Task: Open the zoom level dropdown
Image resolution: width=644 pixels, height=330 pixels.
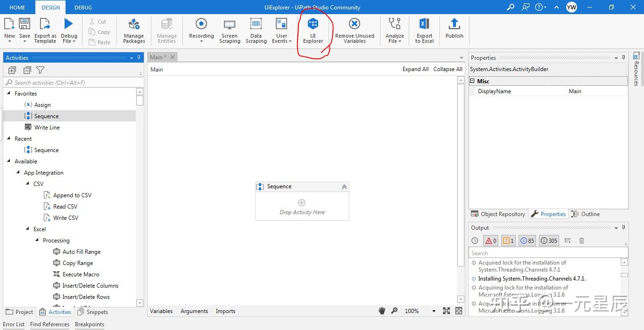Action: 434,311
